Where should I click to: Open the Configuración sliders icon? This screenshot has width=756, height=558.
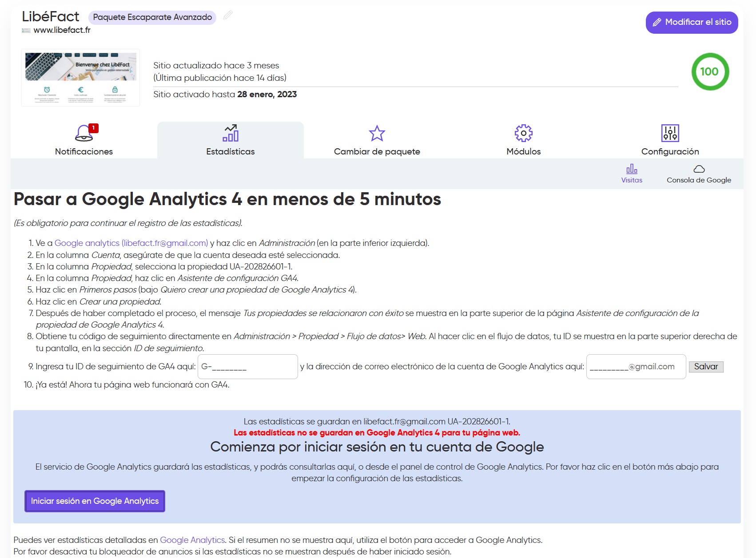(x=670, y=133)
